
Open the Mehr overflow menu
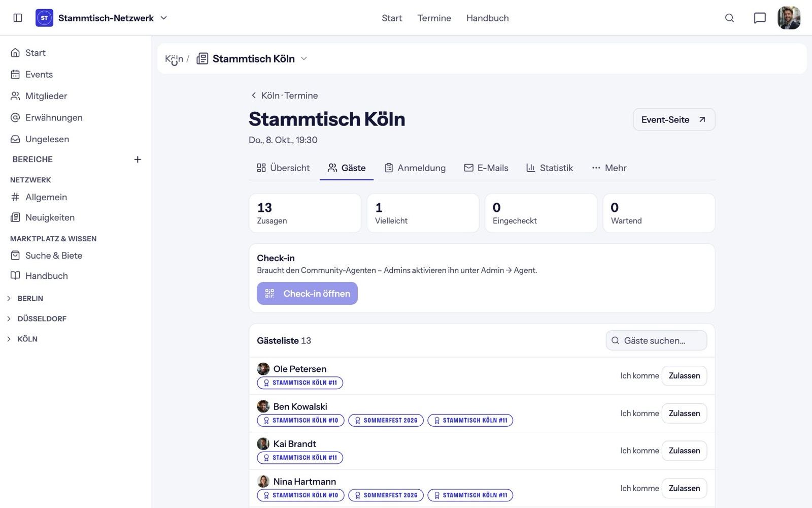(x=609, y=168)
